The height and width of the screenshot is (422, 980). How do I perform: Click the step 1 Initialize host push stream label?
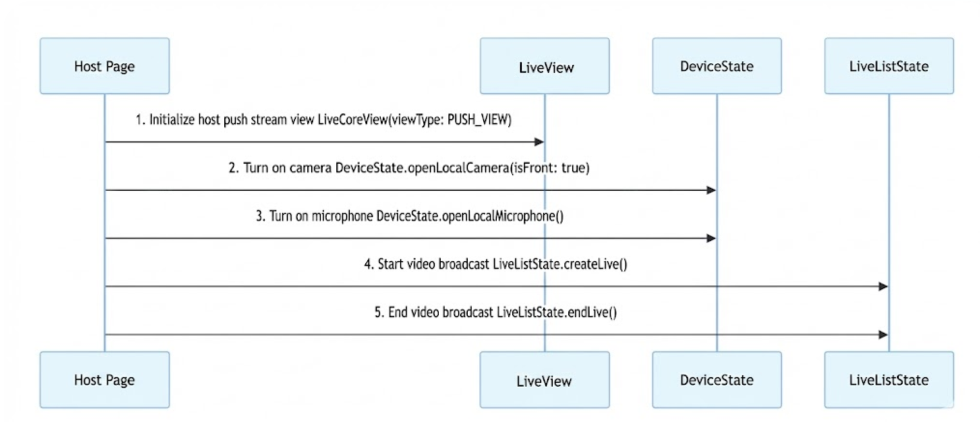pyautogui.click(x=323, y=119)
